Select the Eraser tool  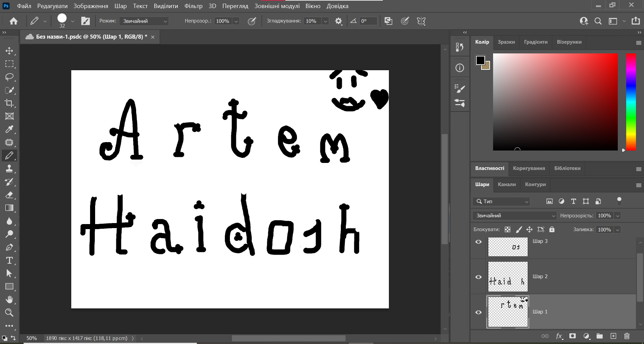pyautogui.click(x=9, y=195)
